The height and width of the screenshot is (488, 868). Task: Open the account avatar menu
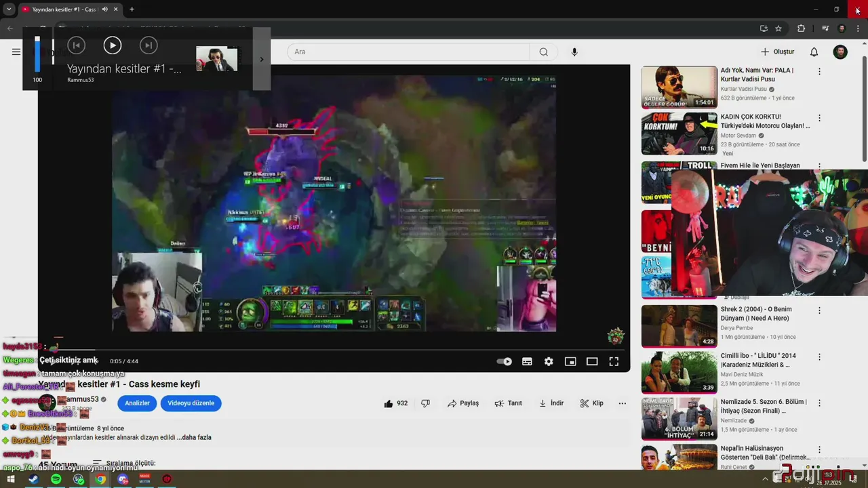pyautogui.click(x=840, y=52)
